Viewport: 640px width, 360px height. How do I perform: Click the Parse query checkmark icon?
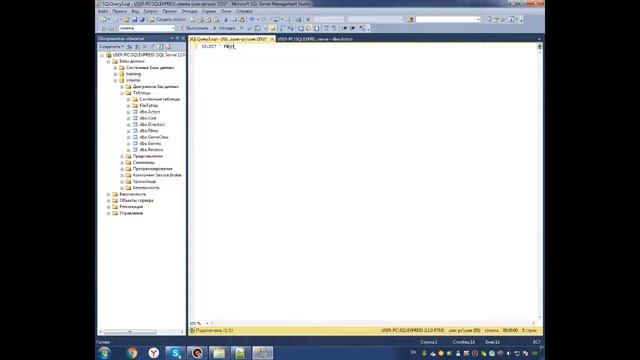(x=249, y=28)
